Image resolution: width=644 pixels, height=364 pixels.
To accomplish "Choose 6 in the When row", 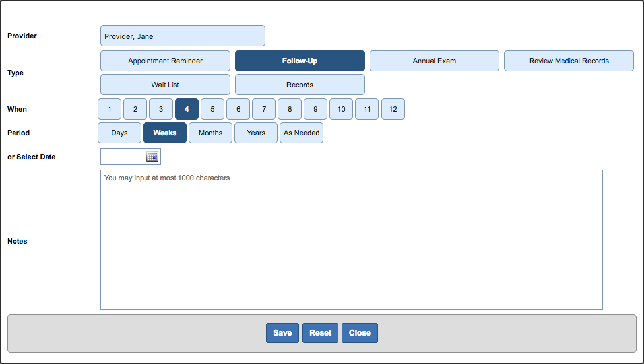I will [238, 109].
